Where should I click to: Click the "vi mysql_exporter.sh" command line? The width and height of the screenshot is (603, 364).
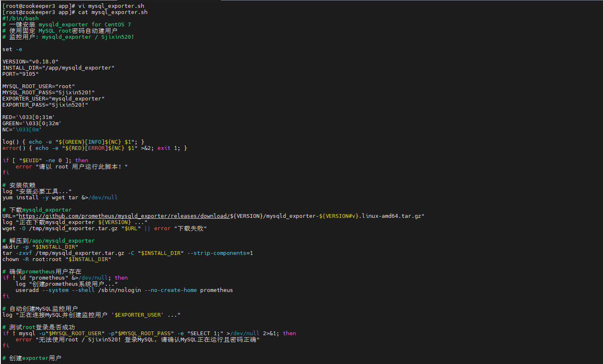pyautogui.click(x=111, y=6)
